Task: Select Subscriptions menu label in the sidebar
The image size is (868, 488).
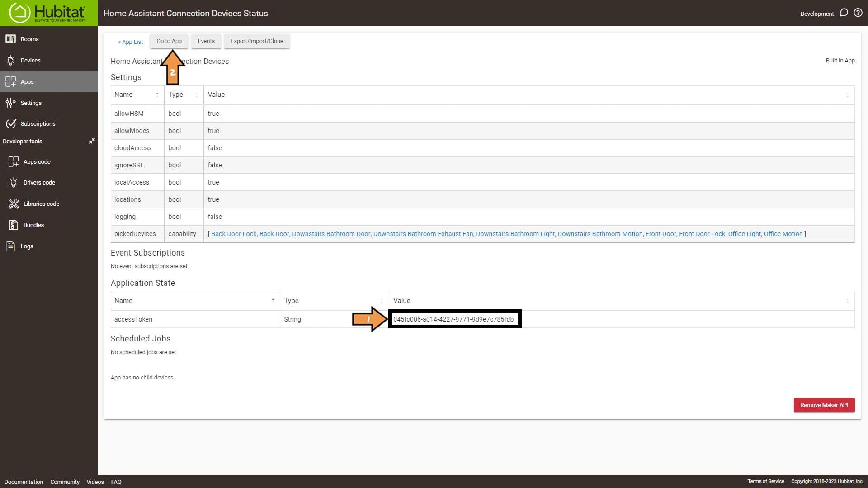Action: click(38, 124)
